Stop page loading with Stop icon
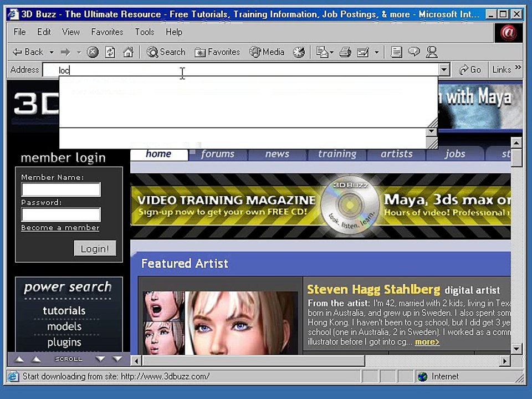 pos(93,52)
